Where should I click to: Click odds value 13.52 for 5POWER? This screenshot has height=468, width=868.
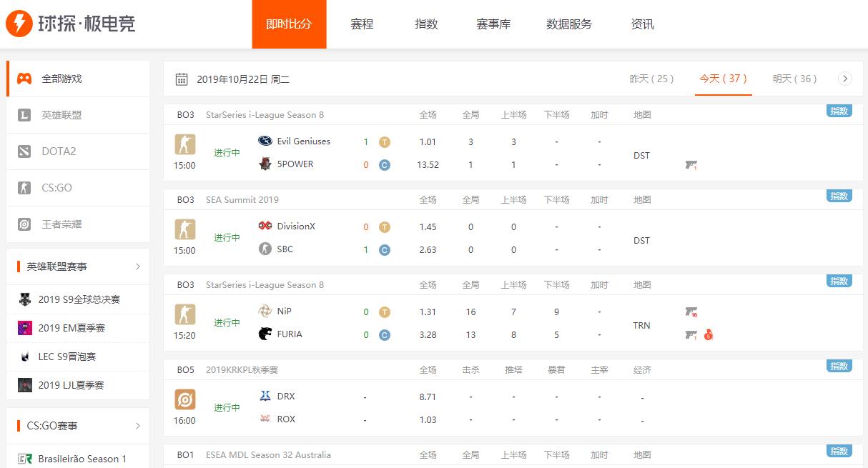(428, 165)
